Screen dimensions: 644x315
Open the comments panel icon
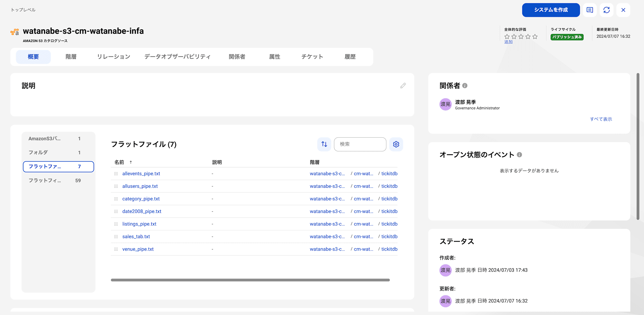click(x=590, y=10)
